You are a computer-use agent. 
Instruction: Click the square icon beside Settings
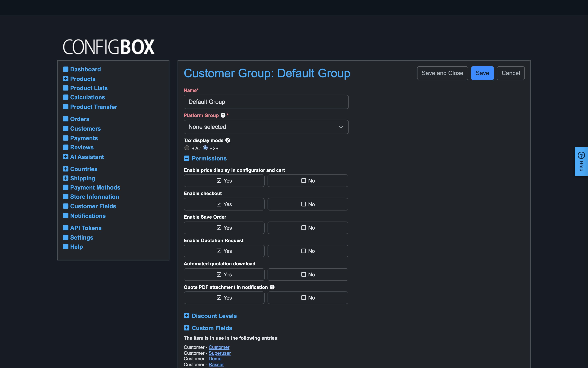pos(66,237)
